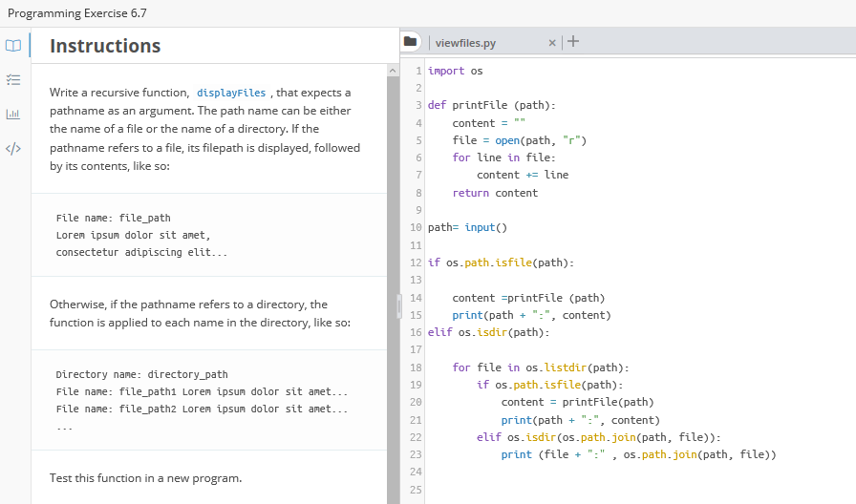The image size is (856, 504).
Task: Place cursor on 'path= input()' line
Action: 467,227
